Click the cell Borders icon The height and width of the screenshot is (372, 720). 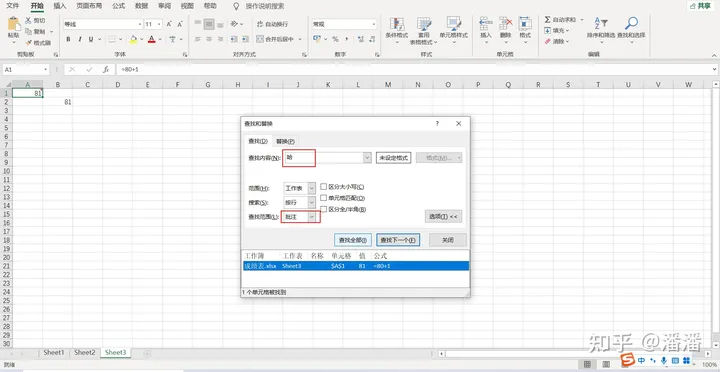coord(112,39)
